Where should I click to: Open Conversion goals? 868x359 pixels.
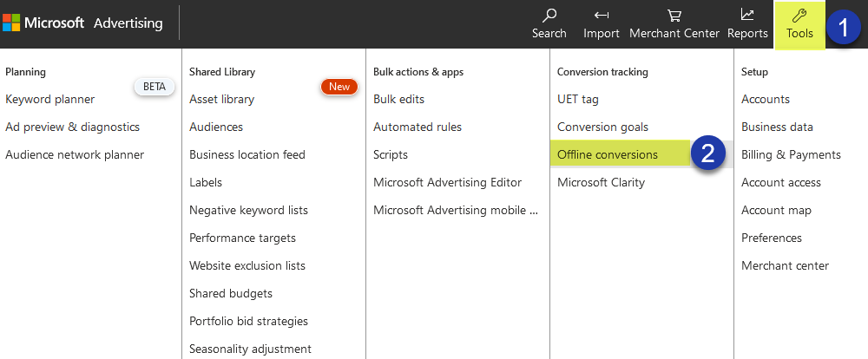[x=603, y=127]
